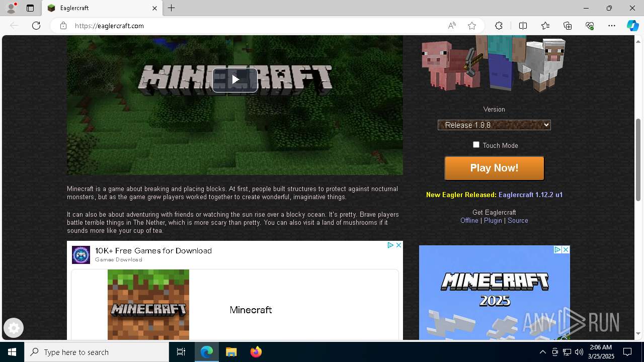This screenshot has width=644, height=362.
Task: Open AdChoices info on Free Games ad
Action: pos(390,245)
